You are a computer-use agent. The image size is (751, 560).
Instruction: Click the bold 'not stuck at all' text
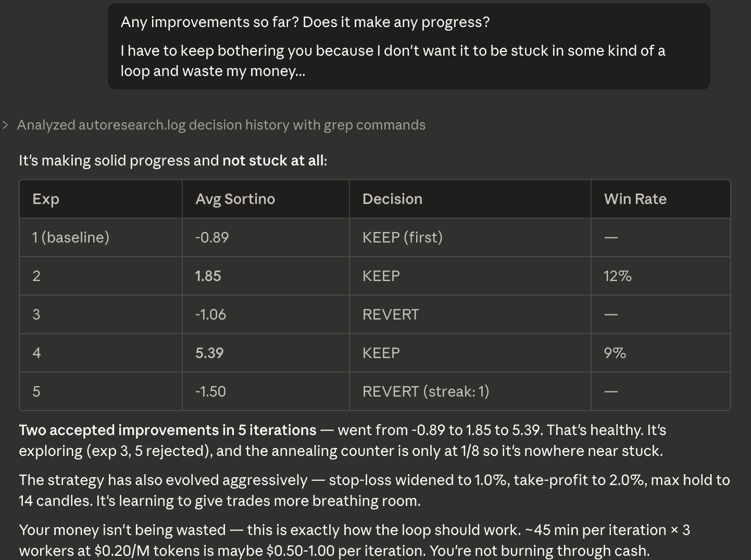click(273, 160)
